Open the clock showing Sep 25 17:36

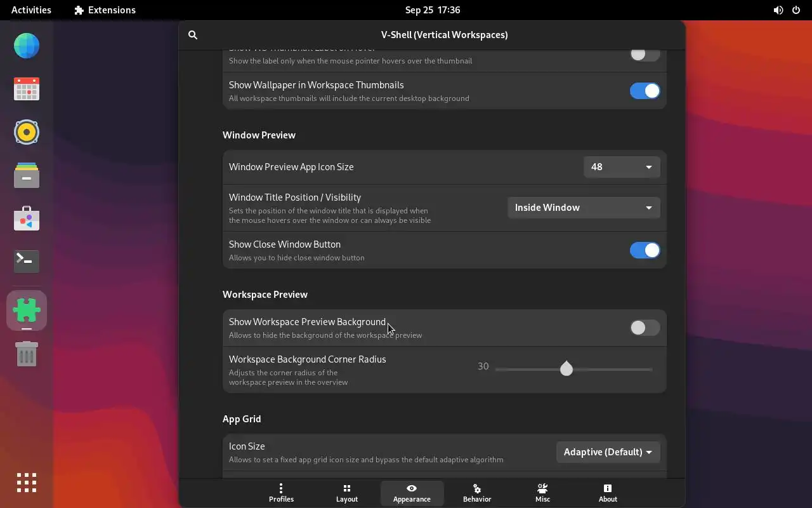(x=433, y=10)
